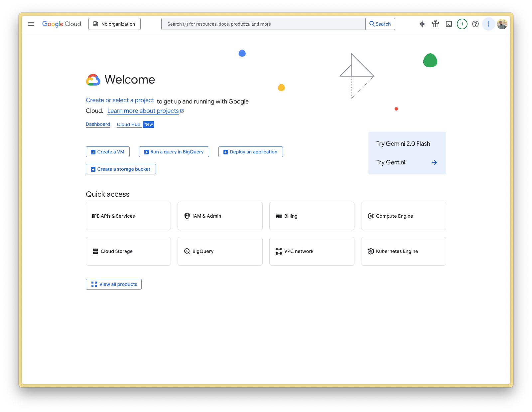Activate Cloud Shell terminal icon
Screen dimensions: 532x412
pyautogui.click(x=449, y=24)
